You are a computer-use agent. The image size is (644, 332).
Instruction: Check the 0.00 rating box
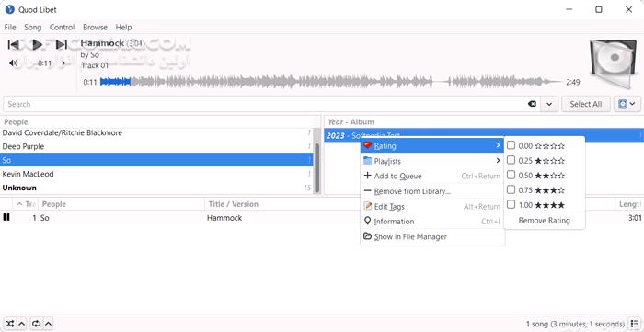511,145
